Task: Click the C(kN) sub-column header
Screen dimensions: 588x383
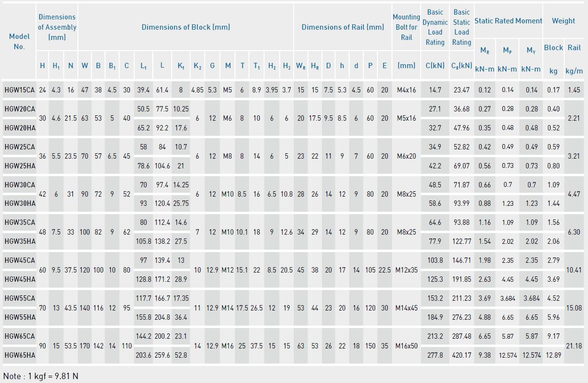Action: (435, 65)
